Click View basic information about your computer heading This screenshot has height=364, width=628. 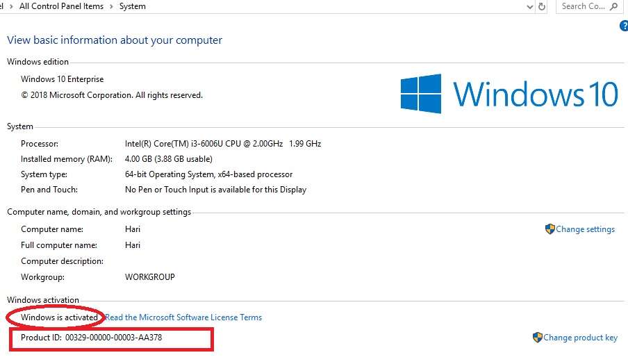click(x=115, y=40)
